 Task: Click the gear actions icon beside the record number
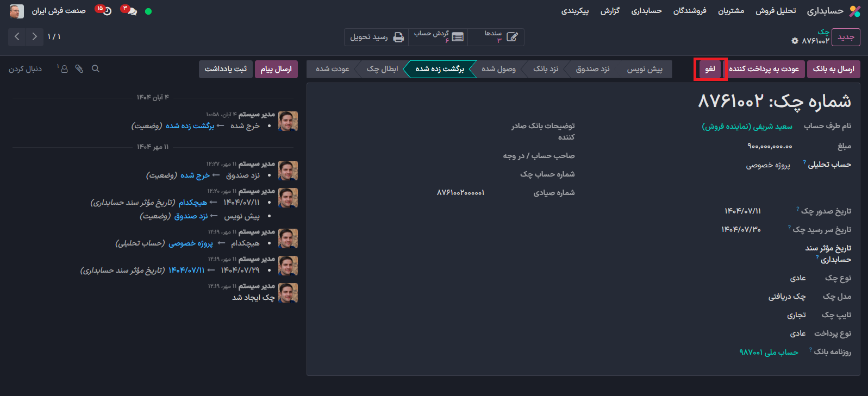click(x=795, y=41)
